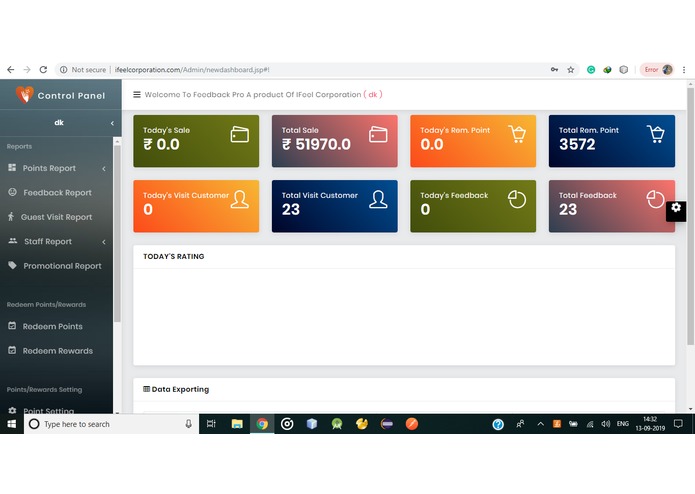
Task: Click pie chart icon on Today's Feedback card
Action: pos(517,199)
